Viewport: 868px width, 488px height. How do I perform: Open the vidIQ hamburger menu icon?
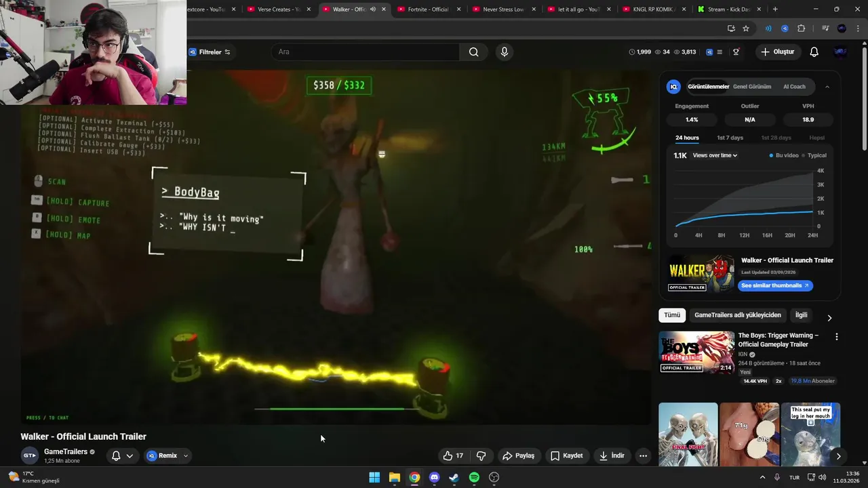pyautogui.click(x=719, y=52)
